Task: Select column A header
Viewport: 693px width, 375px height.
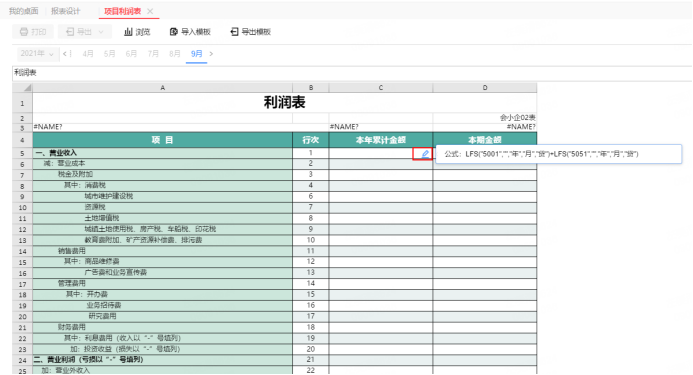Action: click(x=163, y=88)
